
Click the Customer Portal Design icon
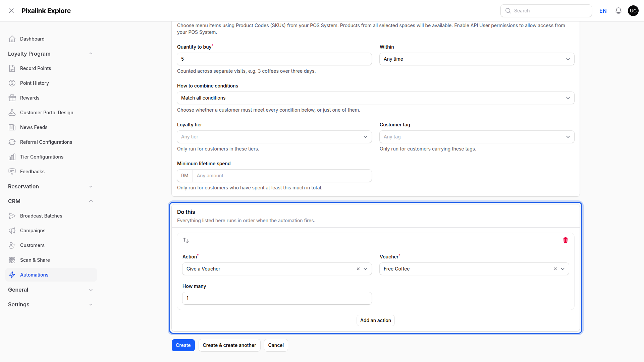12,113
